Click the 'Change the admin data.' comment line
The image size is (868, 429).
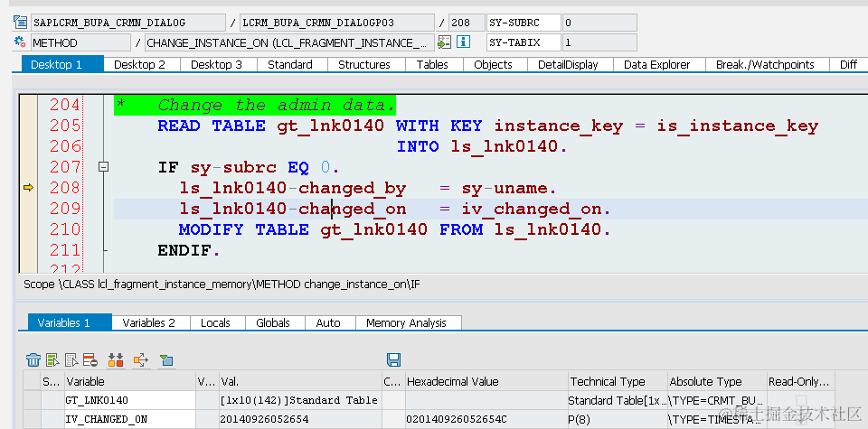click(x=255, y=105)
